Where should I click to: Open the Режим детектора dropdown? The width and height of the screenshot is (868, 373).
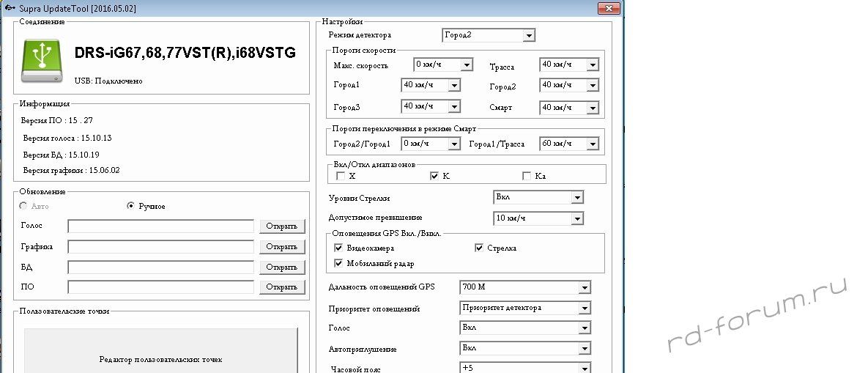click(x=489, y=35)
